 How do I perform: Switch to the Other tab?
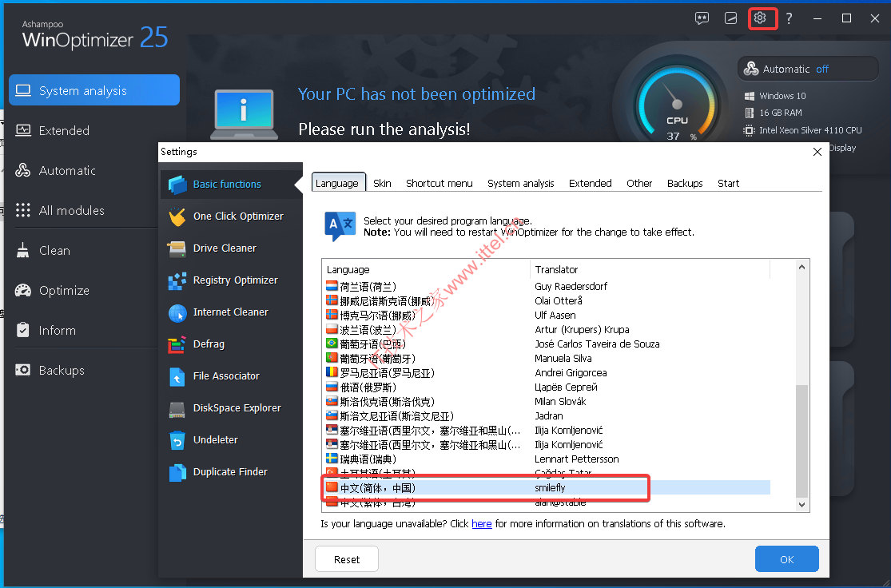coord(639,183)
